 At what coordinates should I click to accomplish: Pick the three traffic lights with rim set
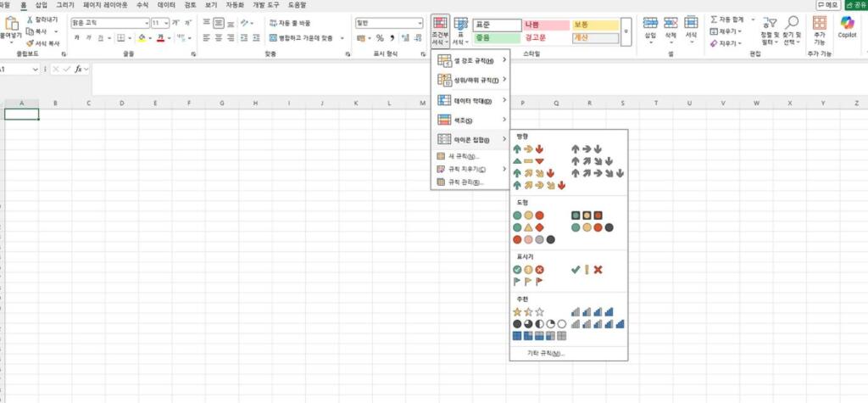tap(586, 215)
